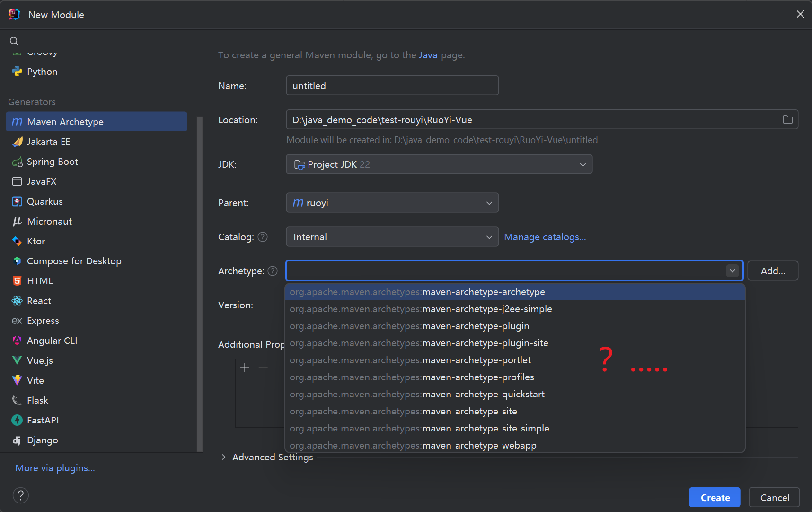Select the Ktor generator
This screenshot has height=512, width=812.
point(36,242)
